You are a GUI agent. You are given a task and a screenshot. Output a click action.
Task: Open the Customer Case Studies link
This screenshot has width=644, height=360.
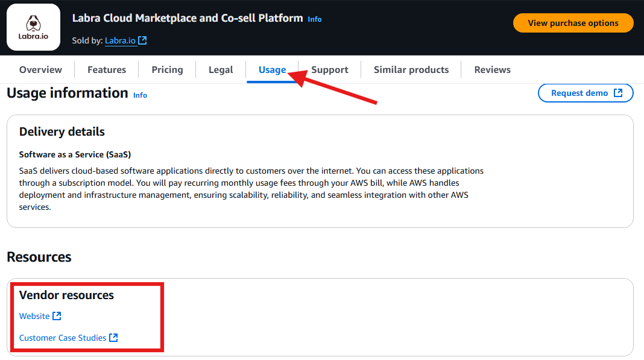tap(63, 338)
